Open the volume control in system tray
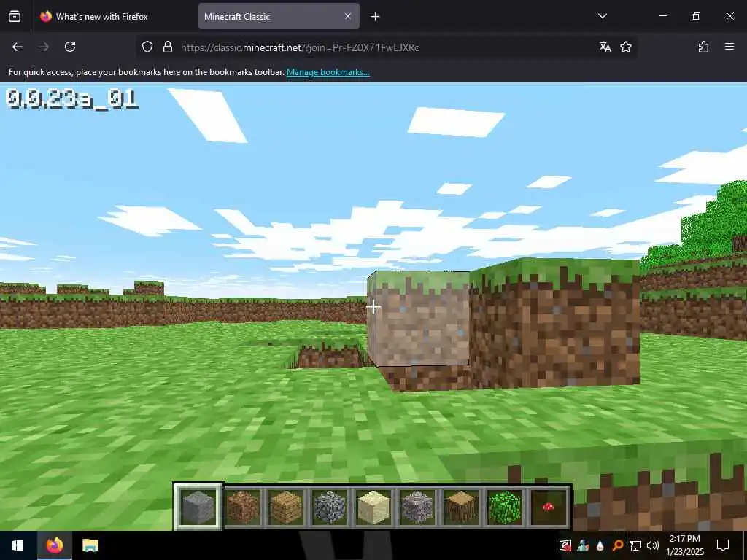The height and width of the screenshot is (560, 747). coord(653,545)
